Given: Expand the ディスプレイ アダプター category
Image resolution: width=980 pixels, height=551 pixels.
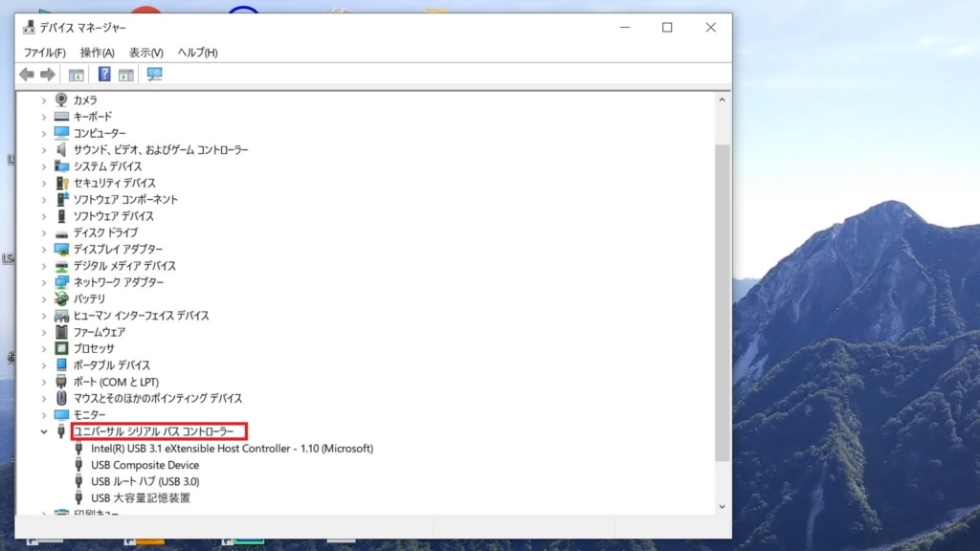Looking at the screenshot, I should pos(44,249).
